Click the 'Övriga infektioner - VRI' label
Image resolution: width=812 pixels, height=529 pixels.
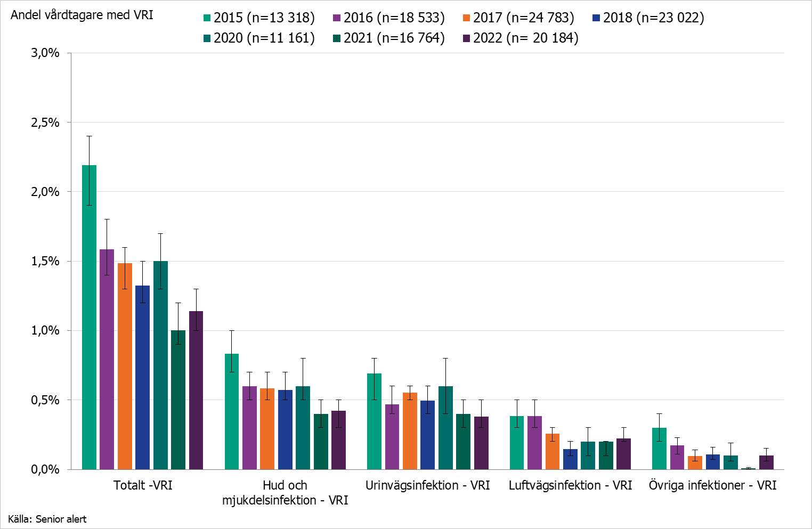click(x=712, y=485)
